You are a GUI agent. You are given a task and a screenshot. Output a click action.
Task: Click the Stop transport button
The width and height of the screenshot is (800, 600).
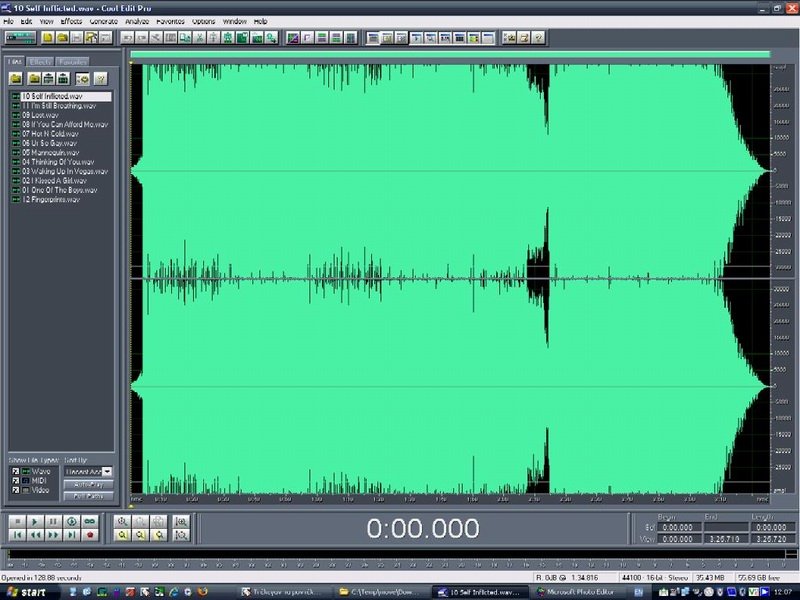tap(16, 522)
